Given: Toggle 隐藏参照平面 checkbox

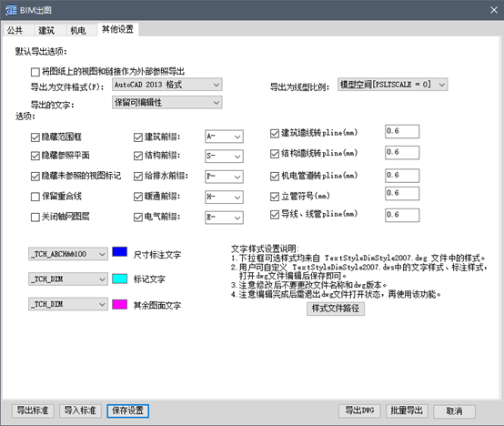Looking at the screenshot, I should 35,156.
